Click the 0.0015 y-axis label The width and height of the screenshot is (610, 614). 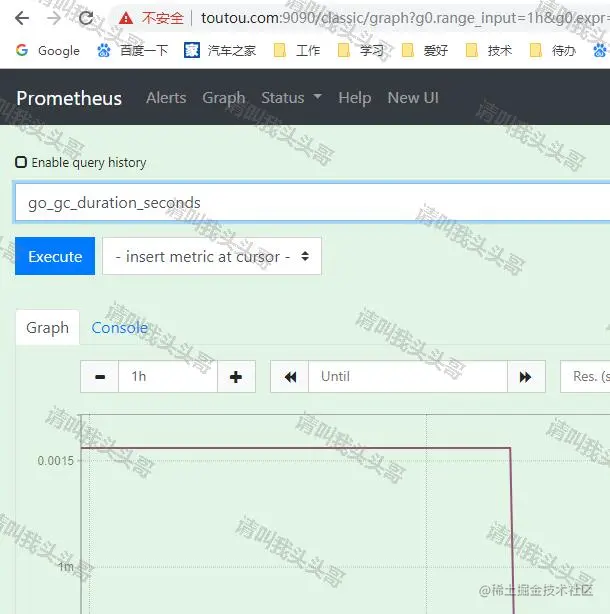click(x=56, y=460)
